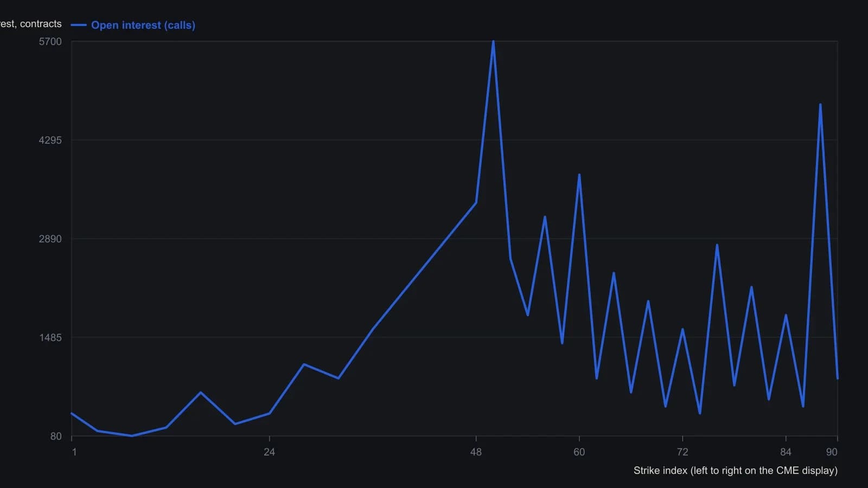Toggle the Open interest (calls) legend entry
Screen dimensions: 868x488
tap(133, 25)
